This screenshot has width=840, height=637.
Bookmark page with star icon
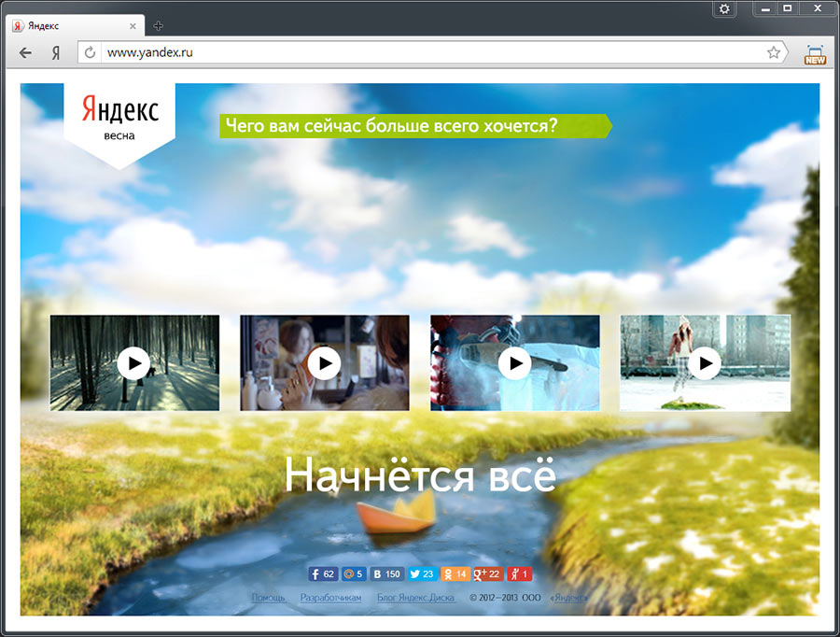(x=774, y=53)
